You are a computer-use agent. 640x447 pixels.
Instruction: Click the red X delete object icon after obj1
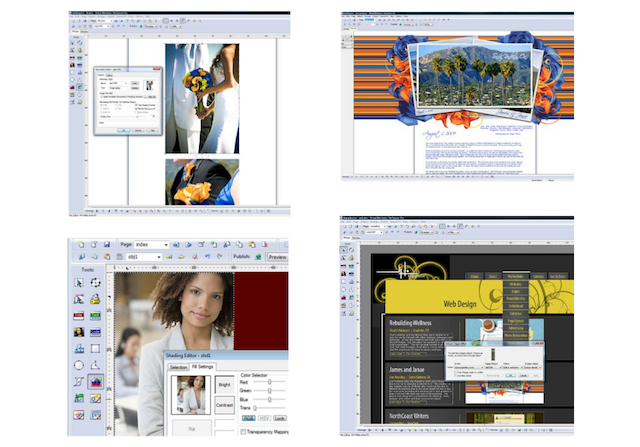click(x=195, y=257)
